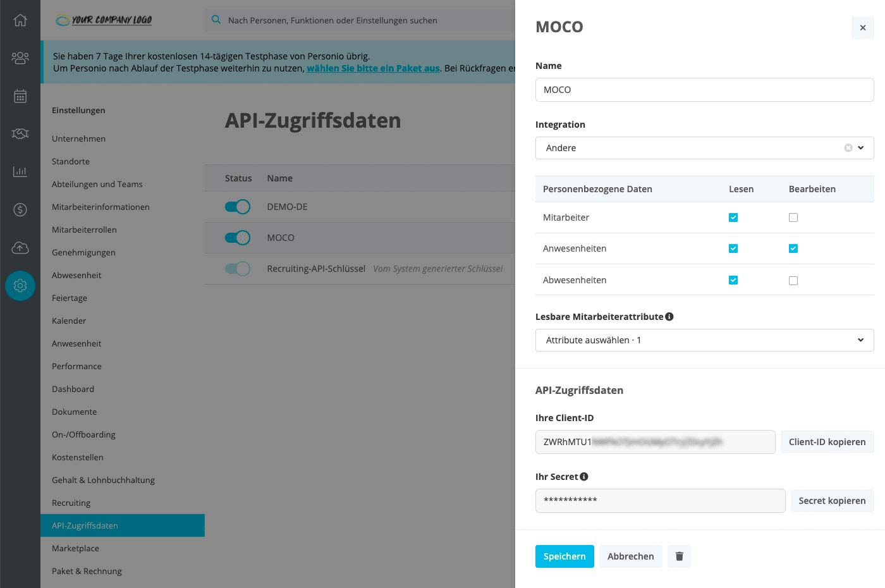This screenshot has width=885, height=588.
Task: Check Abwesenheiten Bearbeiten checkbox
Action: (793, 281)
